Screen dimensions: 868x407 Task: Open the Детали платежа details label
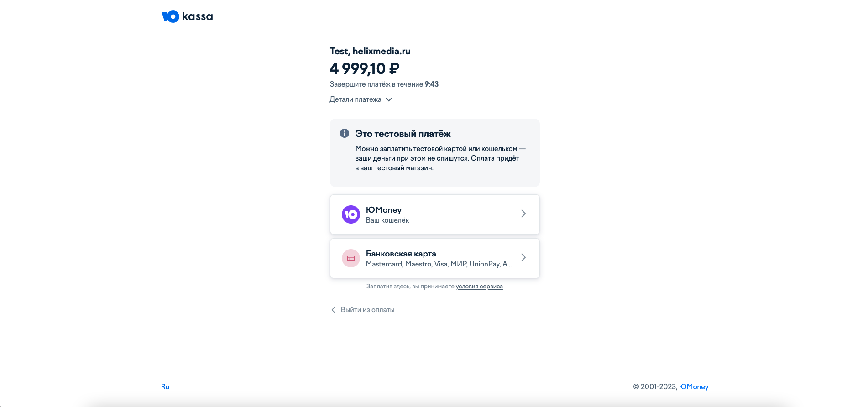pyautogui.click(x=356, y=99)
